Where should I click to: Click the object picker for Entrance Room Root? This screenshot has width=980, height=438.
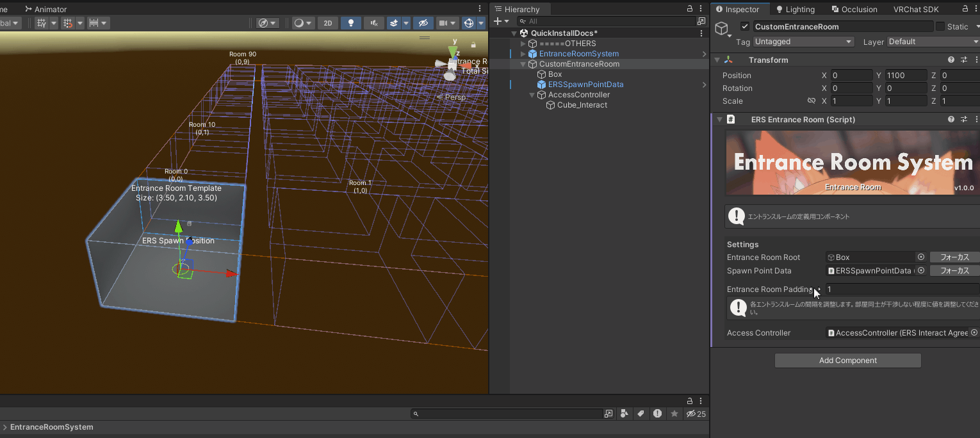[921, 257]
